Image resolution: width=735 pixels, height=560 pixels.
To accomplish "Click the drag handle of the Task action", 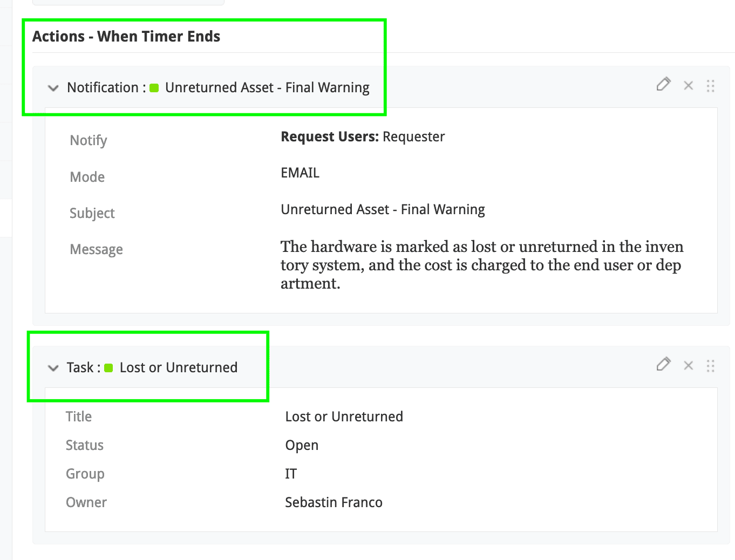I will point(710,366).
